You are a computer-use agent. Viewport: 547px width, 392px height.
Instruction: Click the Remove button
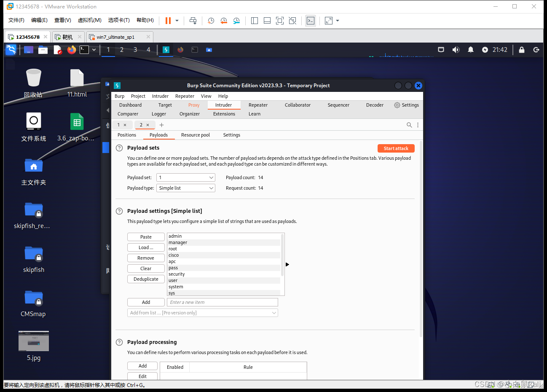(146, 258)
